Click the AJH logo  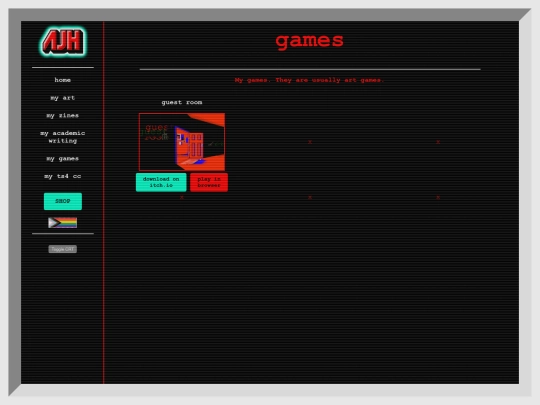(63, 42)
